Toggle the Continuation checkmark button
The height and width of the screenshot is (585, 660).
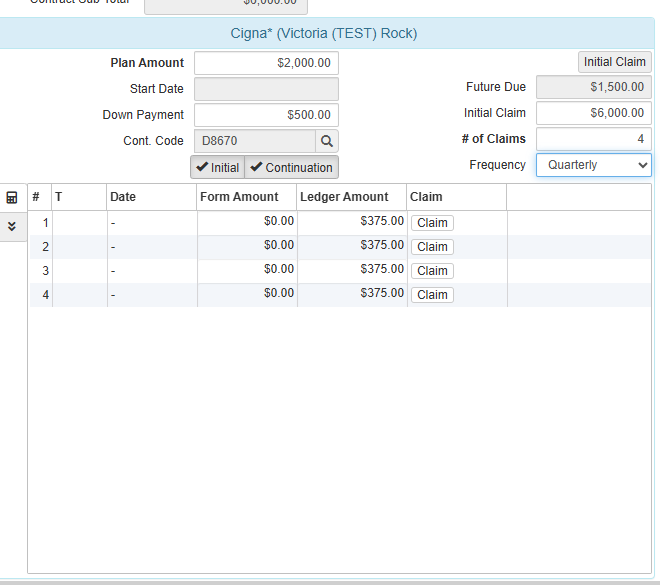point(291,168)
